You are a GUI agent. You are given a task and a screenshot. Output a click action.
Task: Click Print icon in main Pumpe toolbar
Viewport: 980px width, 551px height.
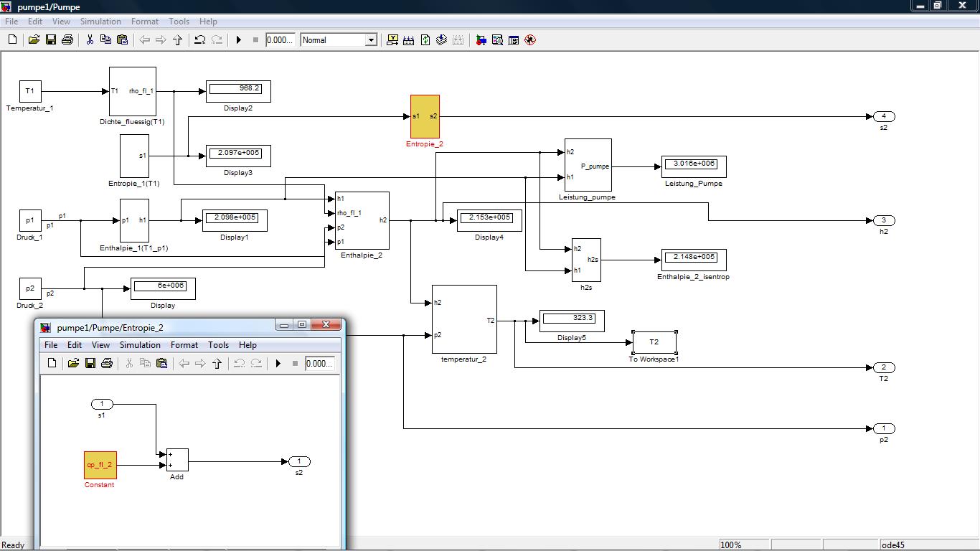[67, 40]
